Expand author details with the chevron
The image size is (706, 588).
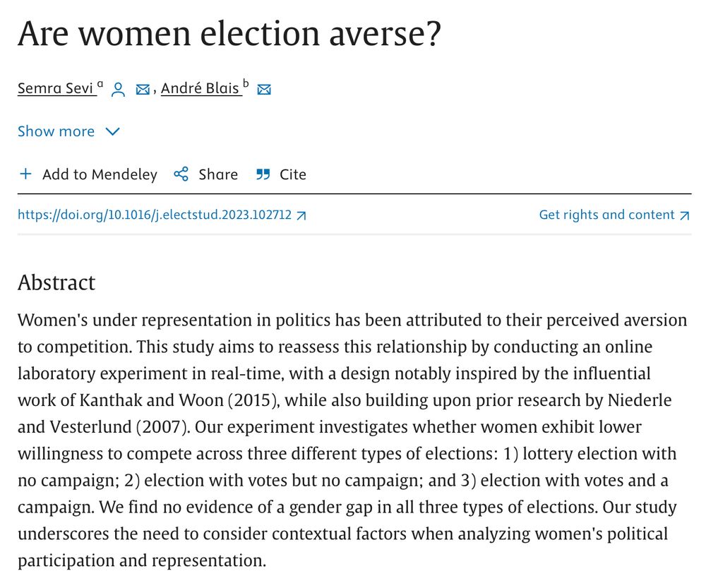pos(112,131)
